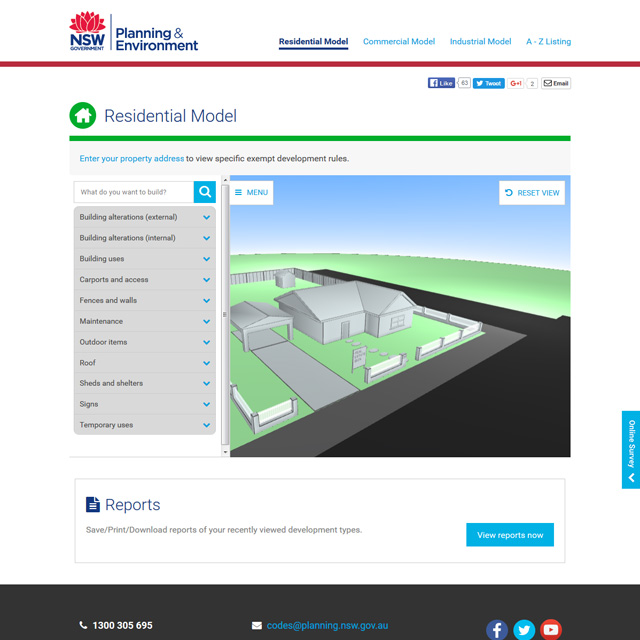The width and height of the screenshot is (640, 640).
Task: Click the search magnifier button
Action: [204, 192]
